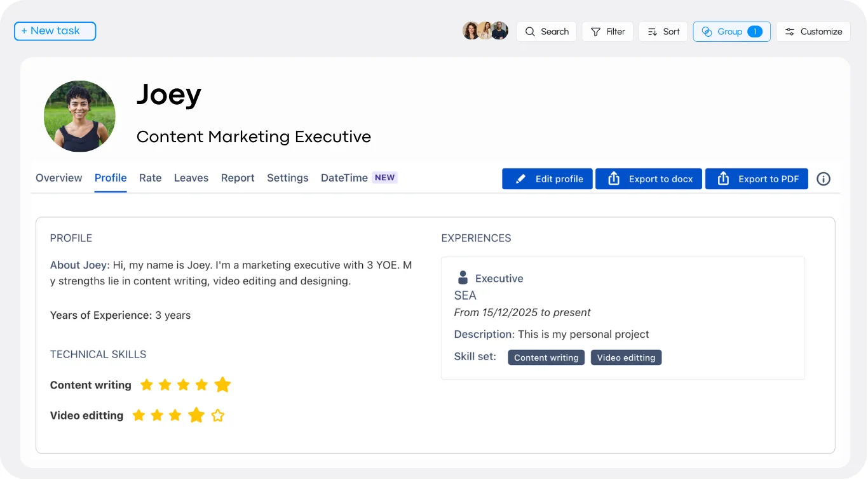
Task: Switch to the Overview tab
Action: 58,178
